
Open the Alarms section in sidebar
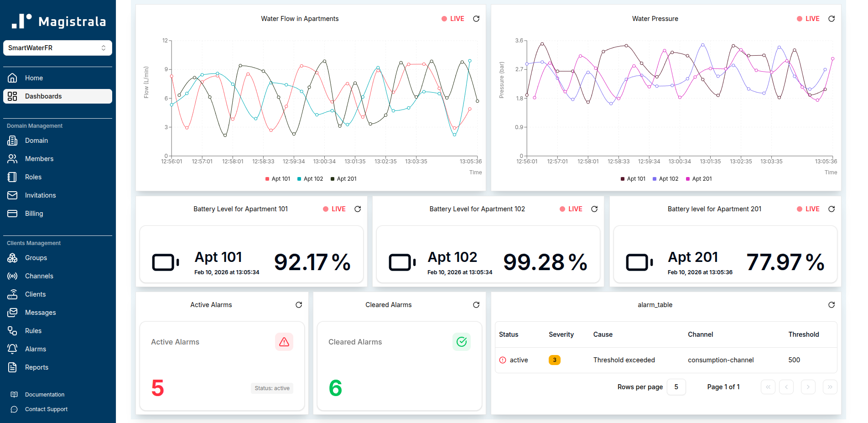(x=34, y=349)
